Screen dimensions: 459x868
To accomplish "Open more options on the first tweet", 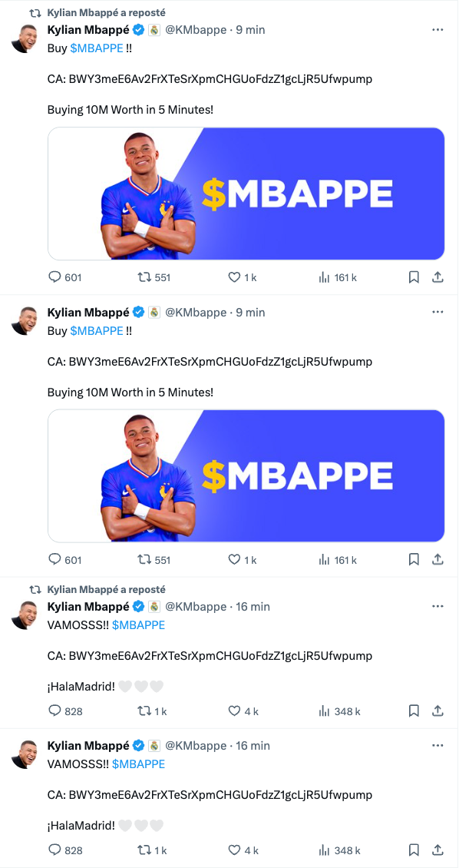I will pyautogui.click(x=438, y=30).
